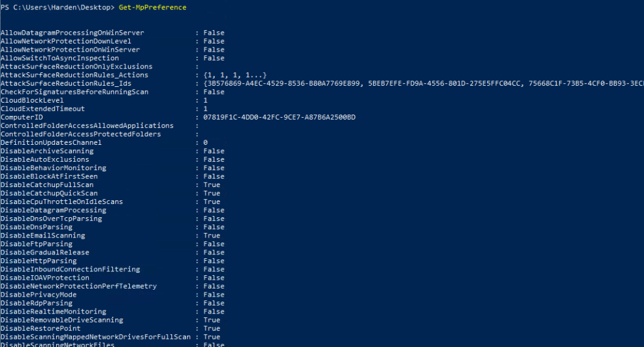The image size is (644, 347).
Task: Click the True value beside DisableRestorePoint
Action: pyautogui.click(x=212, y=329)
